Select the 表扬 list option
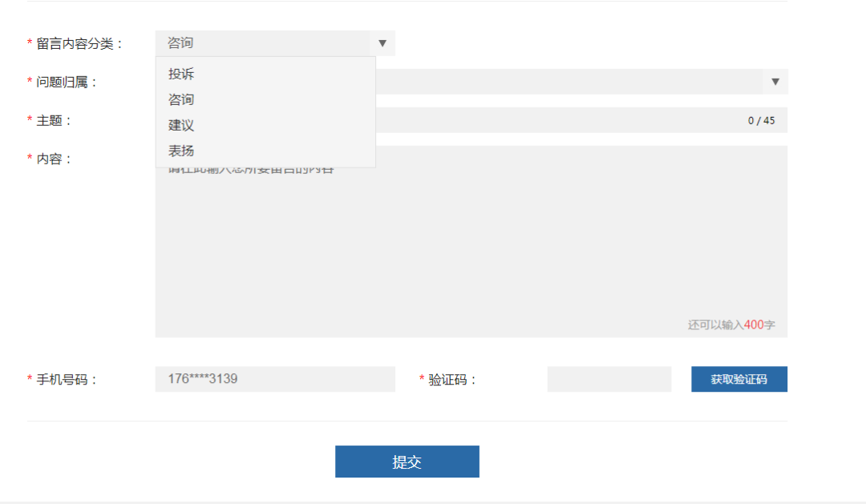This screenshot has width=866, height=504. [181, 151]
